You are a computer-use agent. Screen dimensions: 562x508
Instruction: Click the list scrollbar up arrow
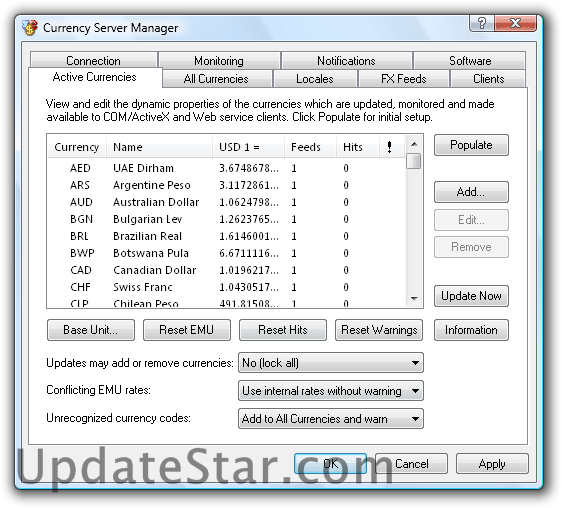tap(414, 144)
